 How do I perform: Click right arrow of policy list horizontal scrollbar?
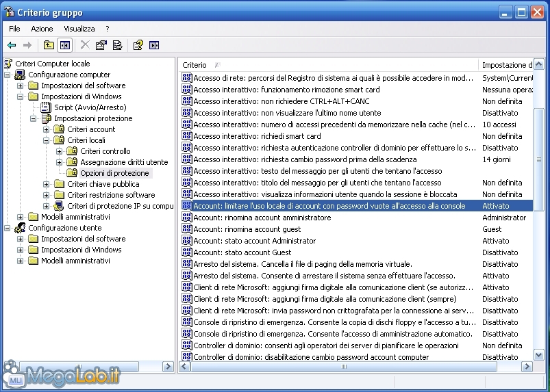coord(527,367)
